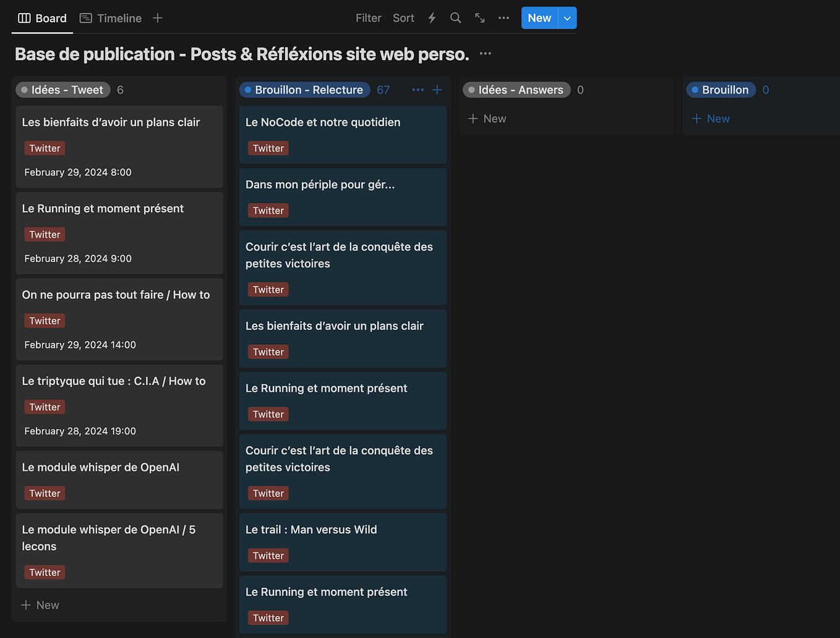
Task: Click the search magnifier icon
Action: (x=455, y=18)
